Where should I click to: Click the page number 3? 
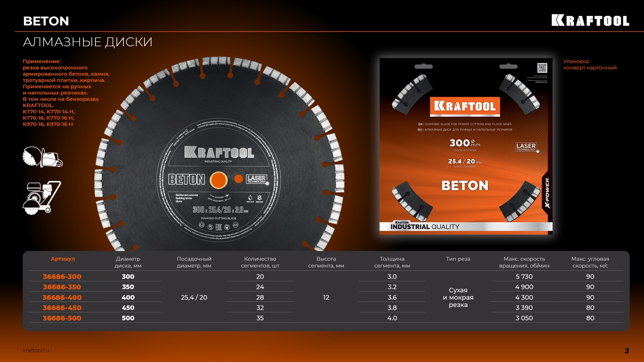627,351
